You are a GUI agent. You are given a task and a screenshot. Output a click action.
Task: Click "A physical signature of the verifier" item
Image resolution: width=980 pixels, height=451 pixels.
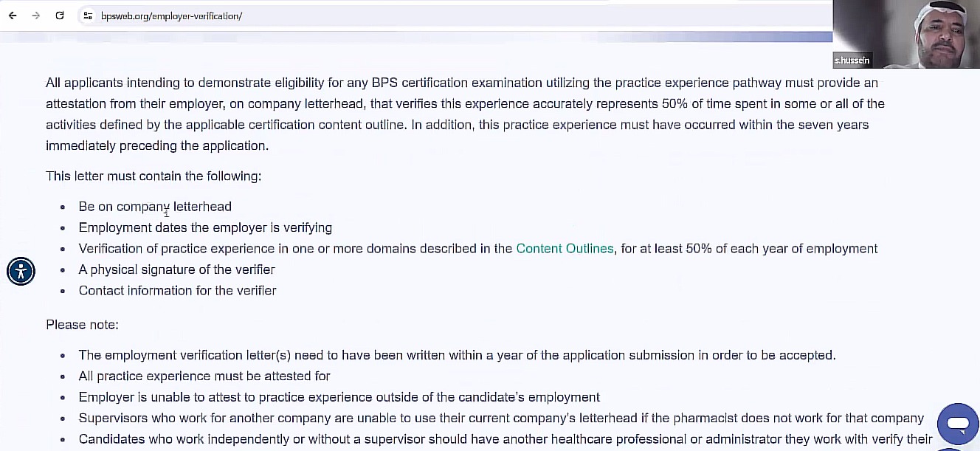(x=176, y=270)
